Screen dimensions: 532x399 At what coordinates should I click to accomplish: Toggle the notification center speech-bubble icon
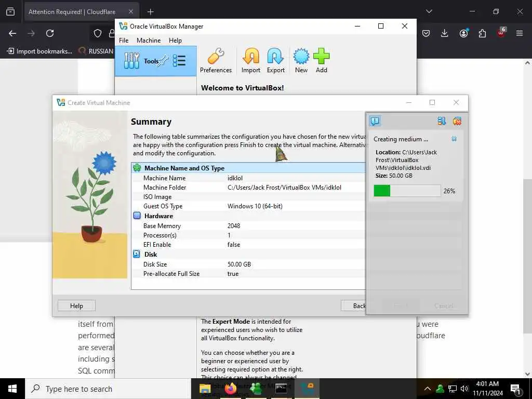pos(375,121)
